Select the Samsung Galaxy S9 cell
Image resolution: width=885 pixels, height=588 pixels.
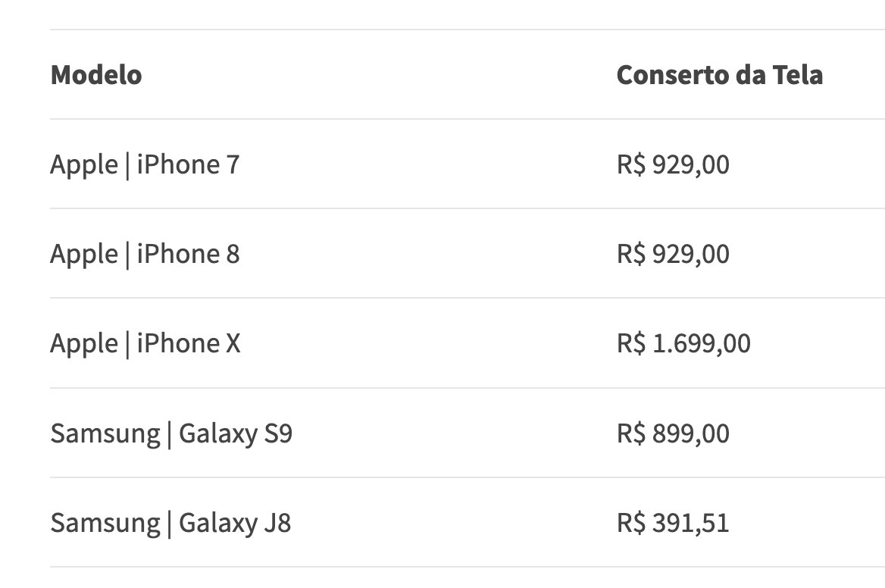tap(171, 433)
